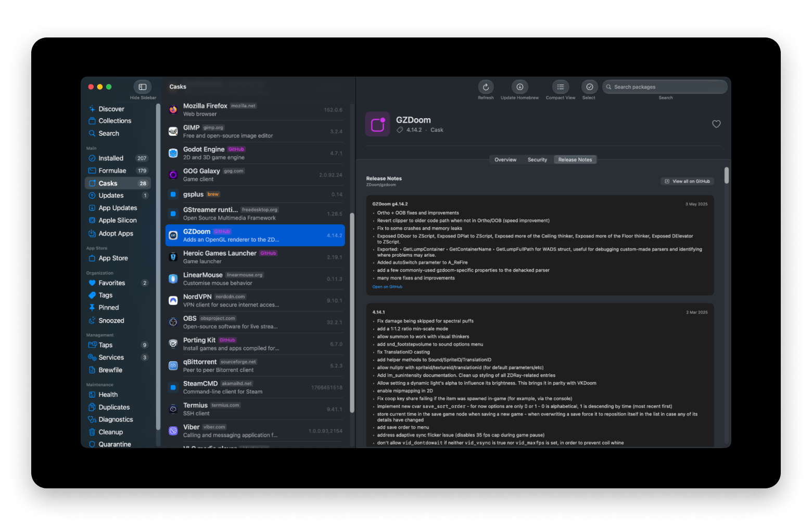This screenshot has width=812, height=530.
Task: Open the 'Open on GitHub' link
Action: (387, 287)
